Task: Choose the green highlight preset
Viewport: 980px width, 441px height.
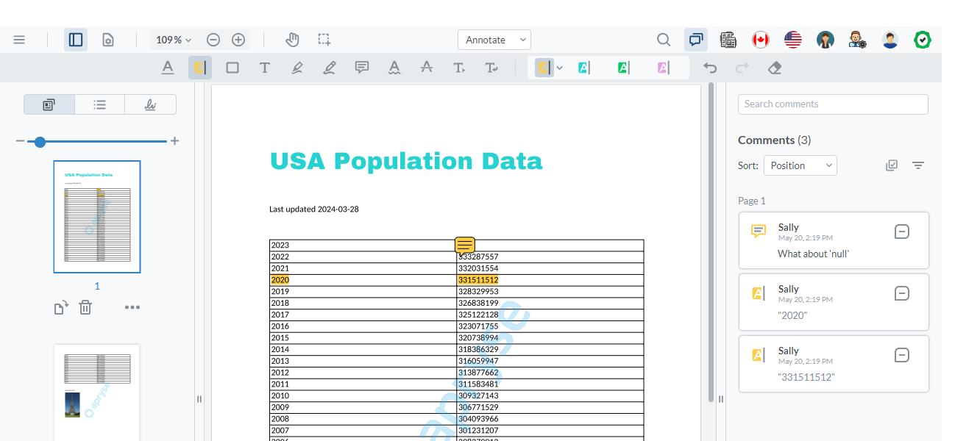Action: 623,68
